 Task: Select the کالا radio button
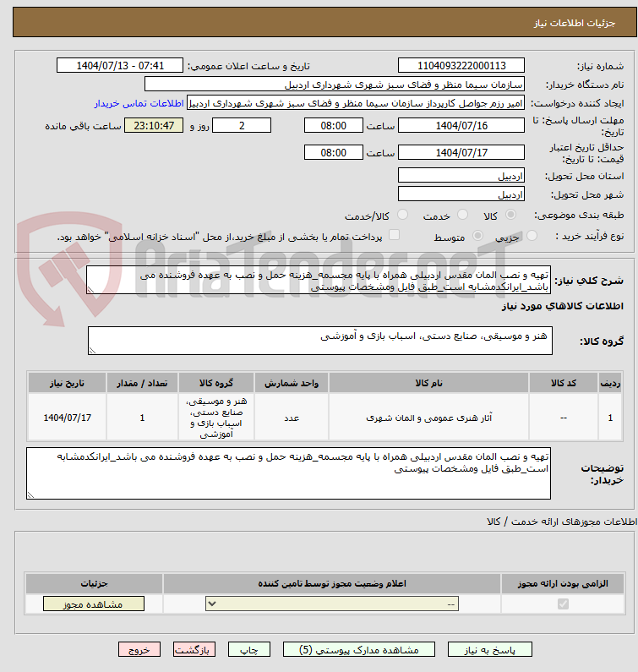510,215
